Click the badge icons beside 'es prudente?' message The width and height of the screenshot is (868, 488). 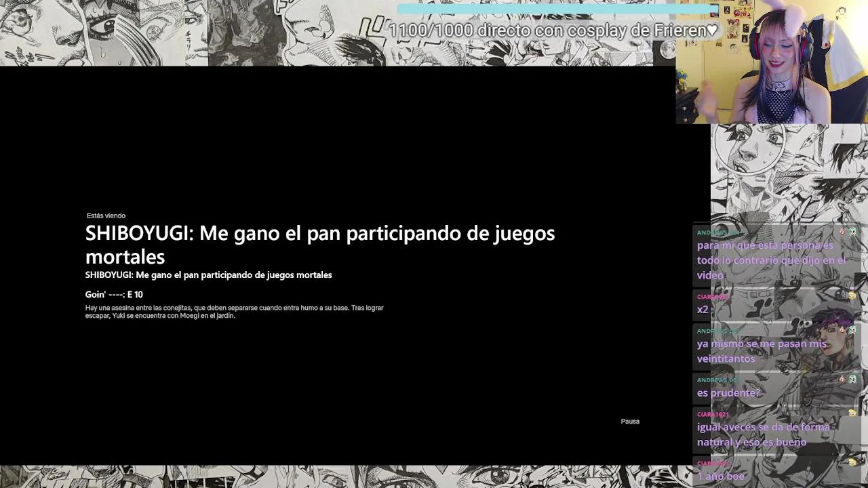(848, 380)
